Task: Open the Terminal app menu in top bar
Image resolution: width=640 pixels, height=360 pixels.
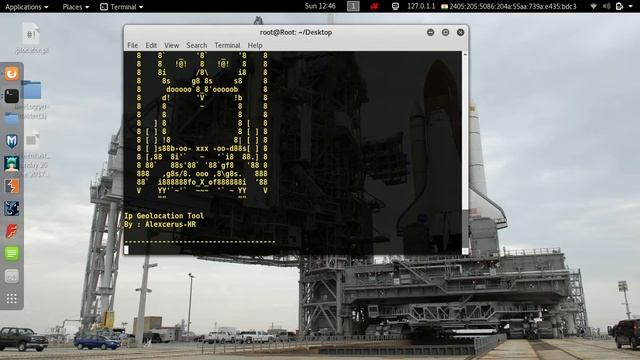Action: point(122,7)
